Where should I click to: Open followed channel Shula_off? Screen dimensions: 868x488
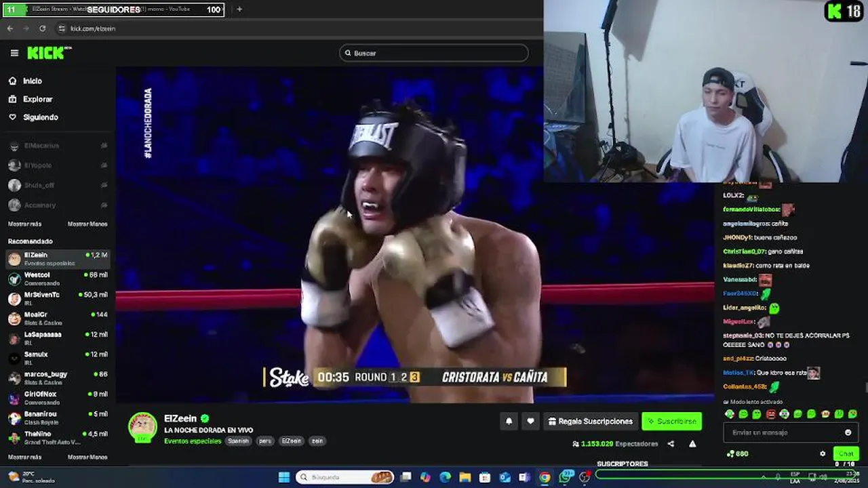click(58, 185)
